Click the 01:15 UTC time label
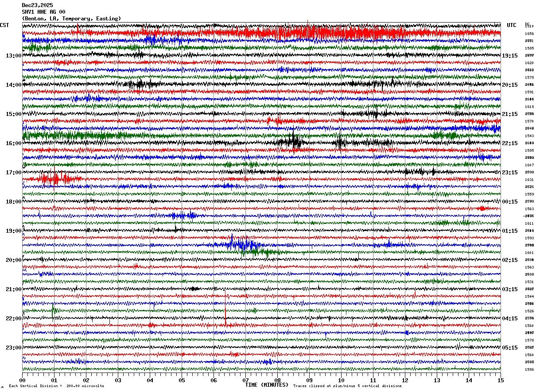Screen dimensions: 536x392 (x=510, y=231)
